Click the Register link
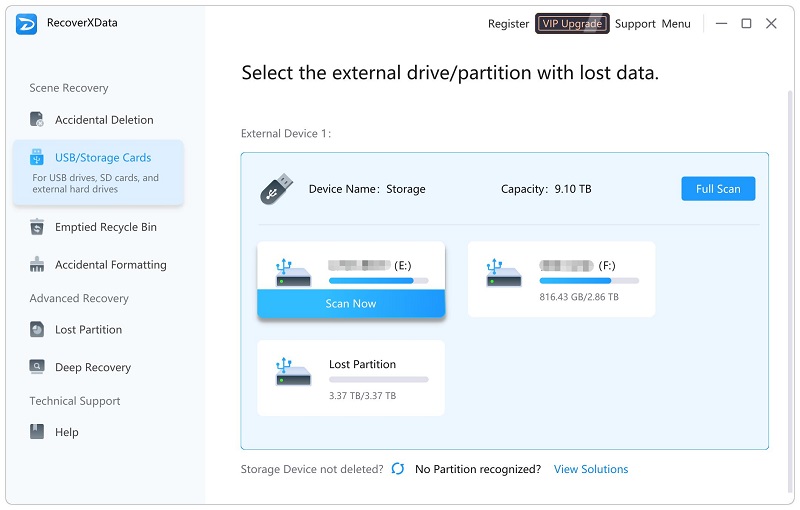The height and width of the screenshot is (510, 800). pyautogui.click(x=508, y=24)
